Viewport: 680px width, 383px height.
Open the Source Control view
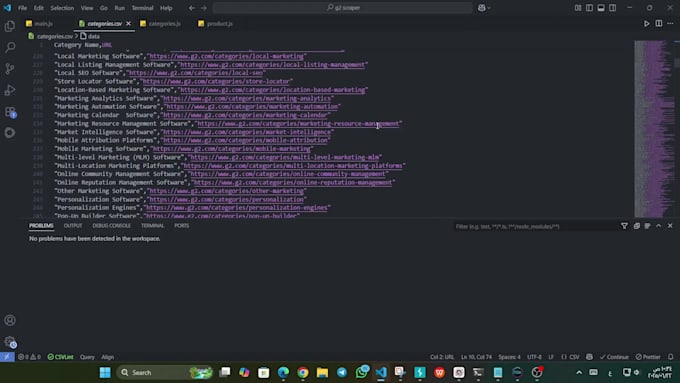[x=10, y=69]
